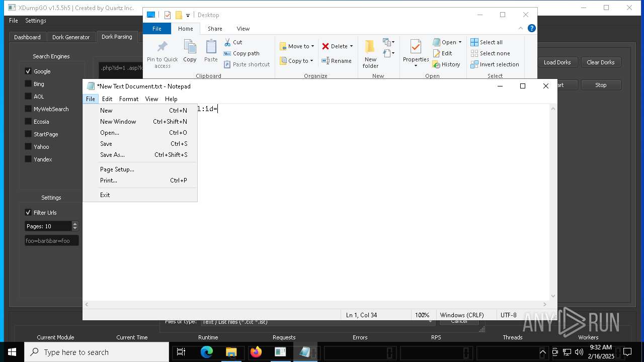Click Select none in Select group
The width and height of the screenshot is (644, 362).
point(490,53)
